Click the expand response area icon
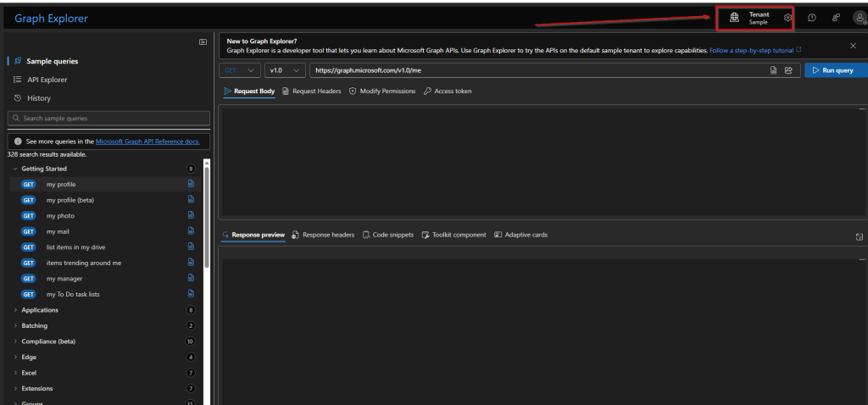Screen dimensions: 868x405 [859, 236]
